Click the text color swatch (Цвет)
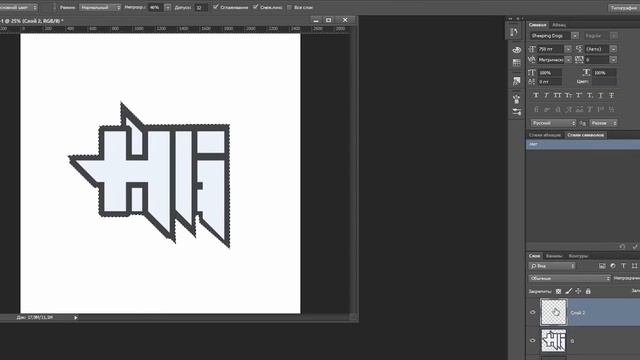 604,82
